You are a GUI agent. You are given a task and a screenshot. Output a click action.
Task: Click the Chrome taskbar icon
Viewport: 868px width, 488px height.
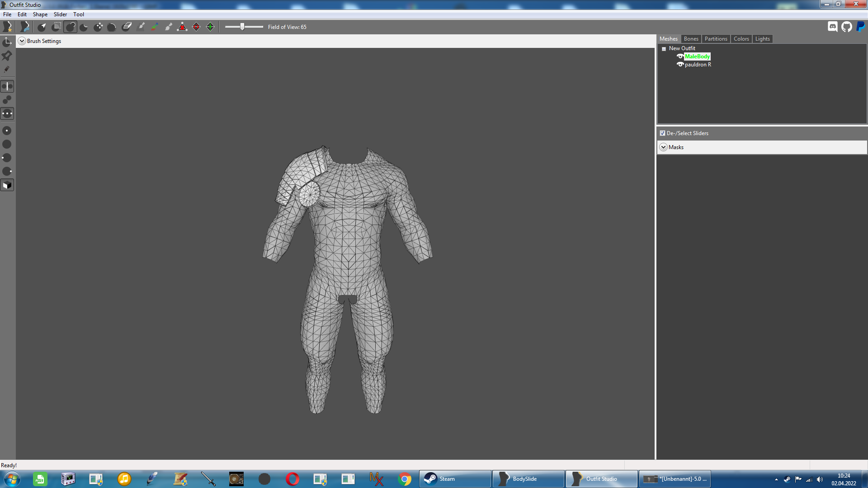(405, 479)
